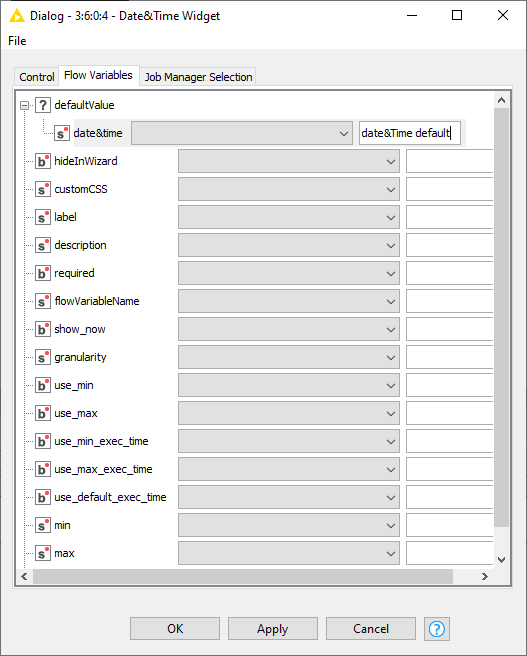Open the use_min variable dropdown

click(x=289, y=385)
